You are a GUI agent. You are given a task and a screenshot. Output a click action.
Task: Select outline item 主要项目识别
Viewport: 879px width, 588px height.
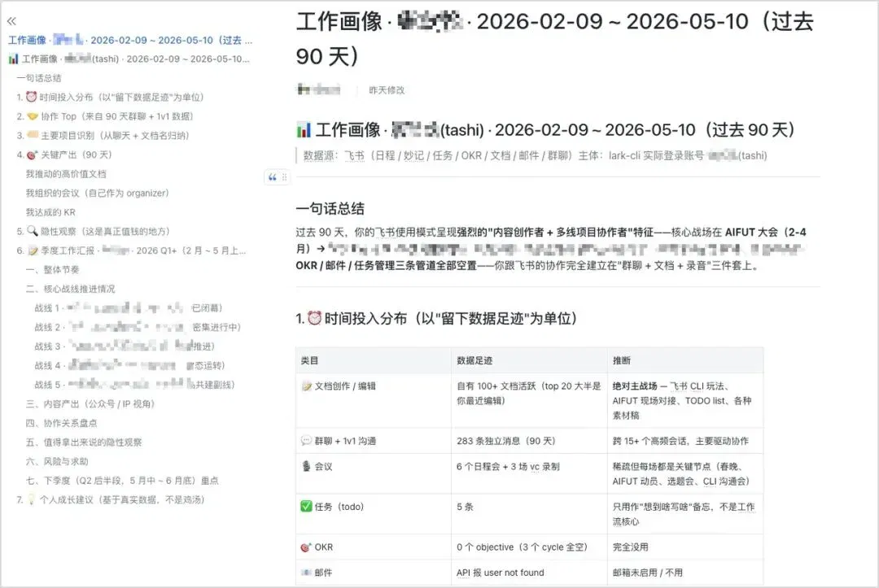103,135
